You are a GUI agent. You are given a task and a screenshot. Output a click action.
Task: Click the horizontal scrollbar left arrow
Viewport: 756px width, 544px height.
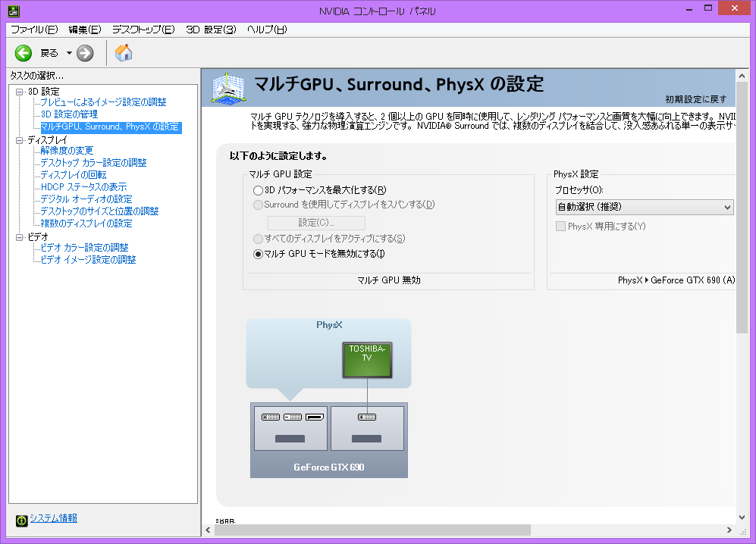click(x=208, y=530)
